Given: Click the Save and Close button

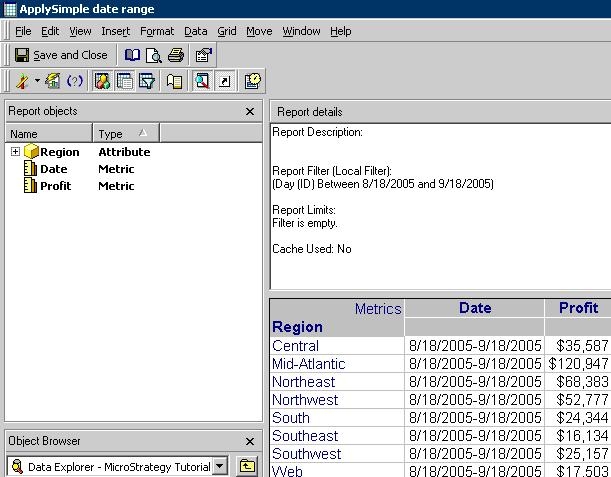Looking at the screenshot, I should (x=61, y=55).
